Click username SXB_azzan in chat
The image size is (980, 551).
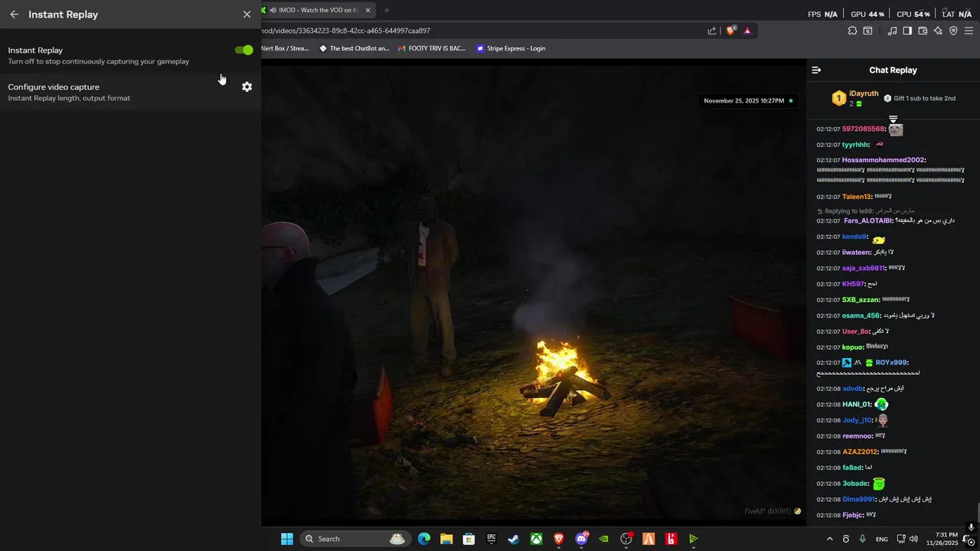[861, 299]
